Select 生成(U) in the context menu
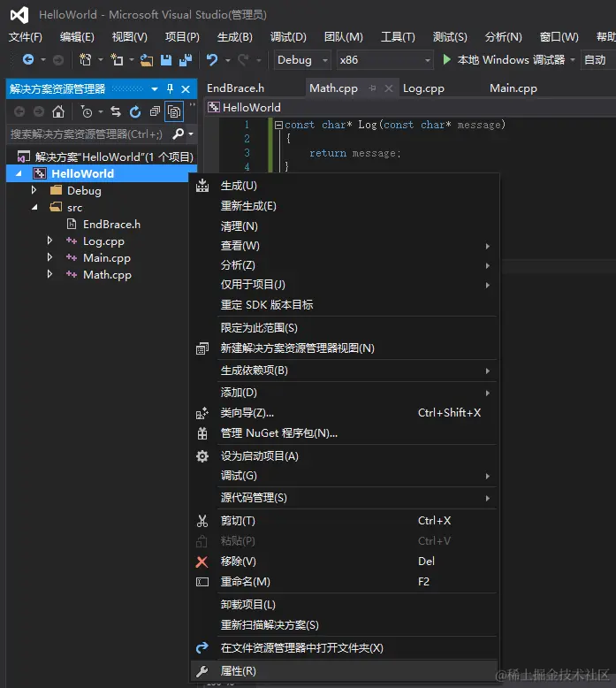Image resolution: width=616 pixels, height=688 pixels. tap(344, 186)
